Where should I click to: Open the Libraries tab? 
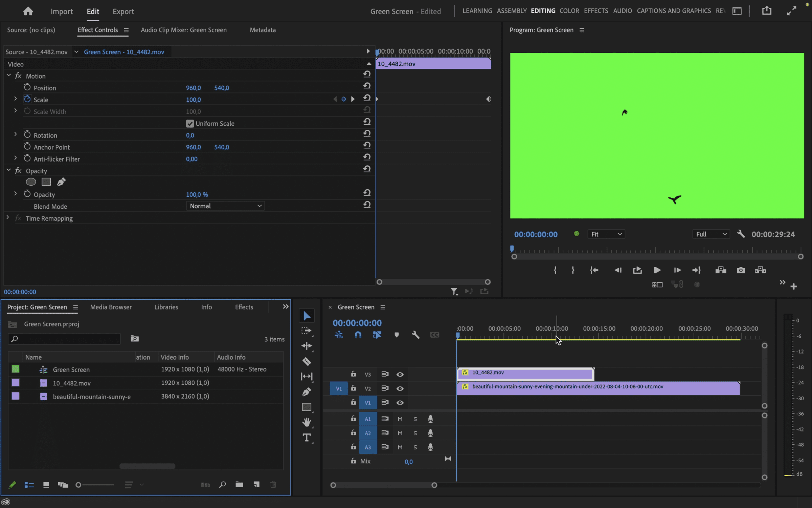point(166,307)
